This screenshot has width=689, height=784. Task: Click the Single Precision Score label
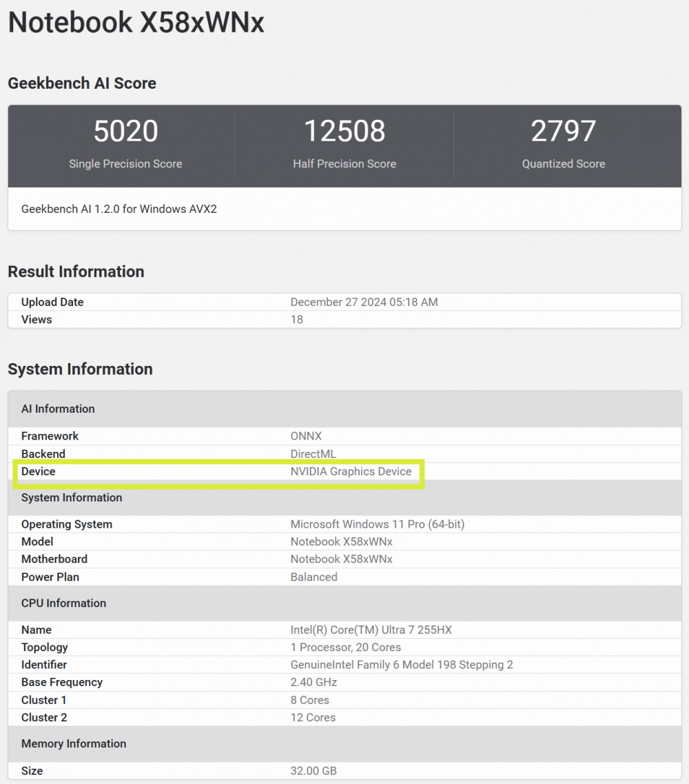point(125,163)
